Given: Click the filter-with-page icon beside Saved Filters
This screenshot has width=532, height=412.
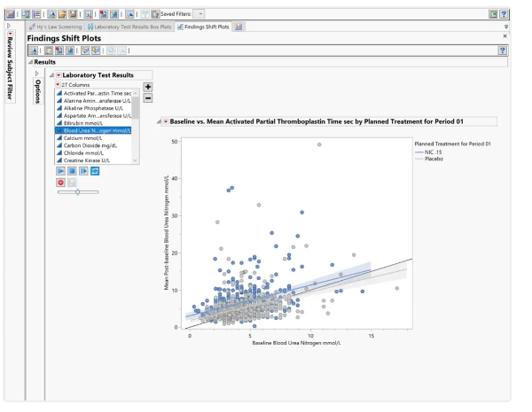Looking at the screenshot, I should [155, 14].
